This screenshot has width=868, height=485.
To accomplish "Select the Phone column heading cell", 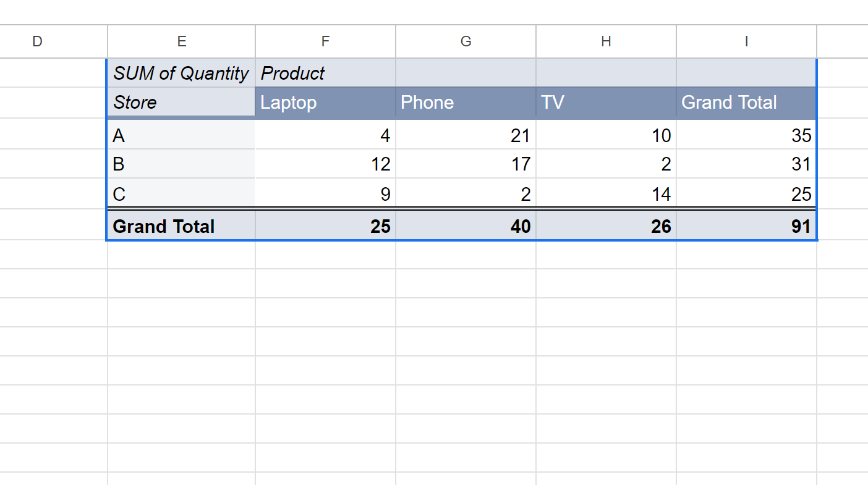I will [466, 103].
